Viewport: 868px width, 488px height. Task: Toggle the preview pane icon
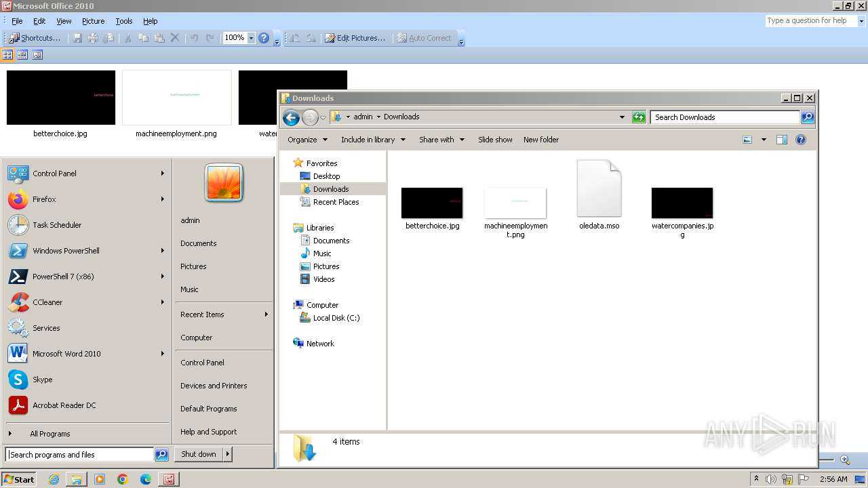[782, 140]
